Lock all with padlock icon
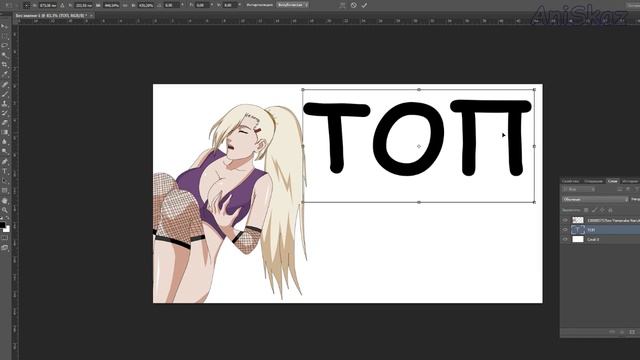Screen dimensions: 640x360 click(611, 210)
